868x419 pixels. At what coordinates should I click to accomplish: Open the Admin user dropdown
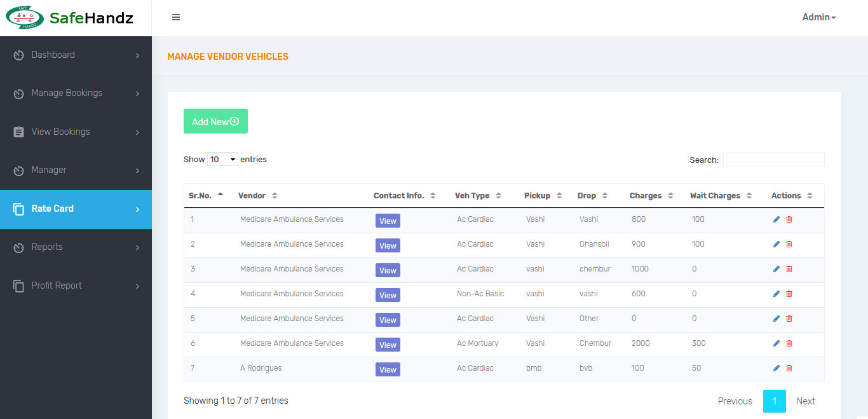tap(818, 17)
